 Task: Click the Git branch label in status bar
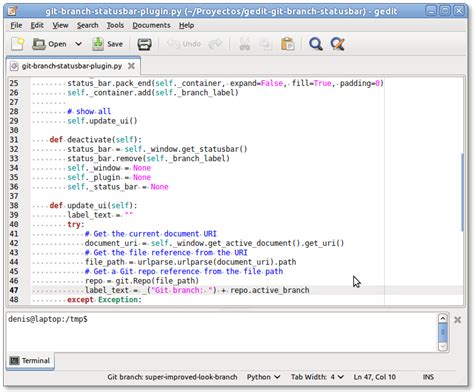[172, 377]
